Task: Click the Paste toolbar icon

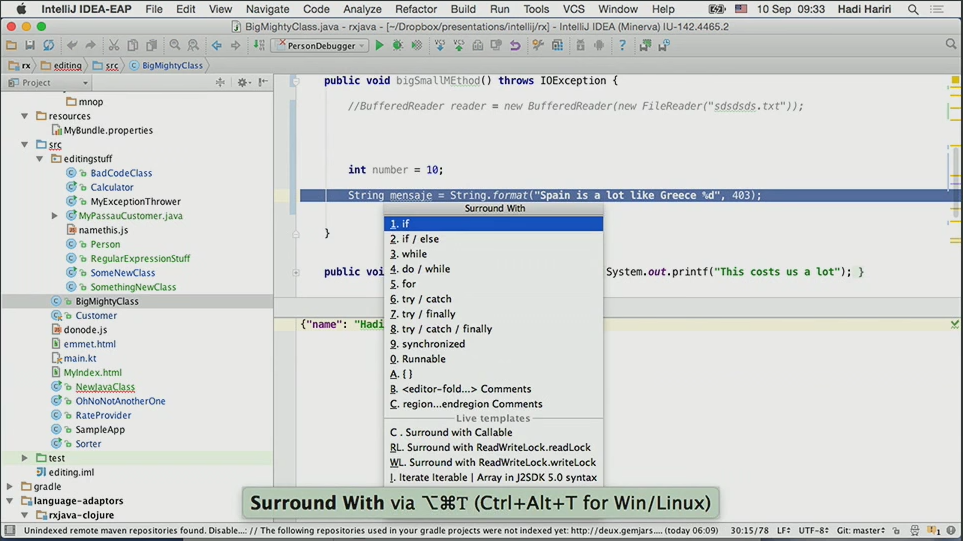Action: 151,45
